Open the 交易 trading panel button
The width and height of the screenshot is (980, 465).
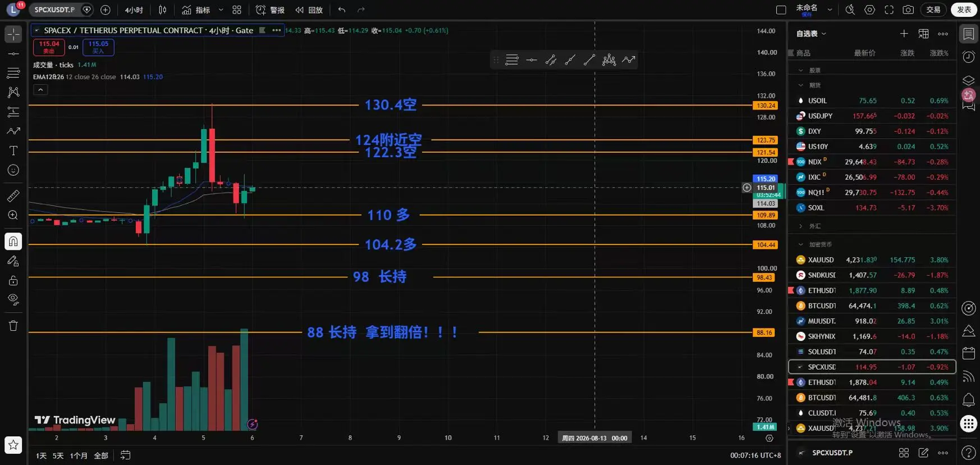[x=933, y=10]
